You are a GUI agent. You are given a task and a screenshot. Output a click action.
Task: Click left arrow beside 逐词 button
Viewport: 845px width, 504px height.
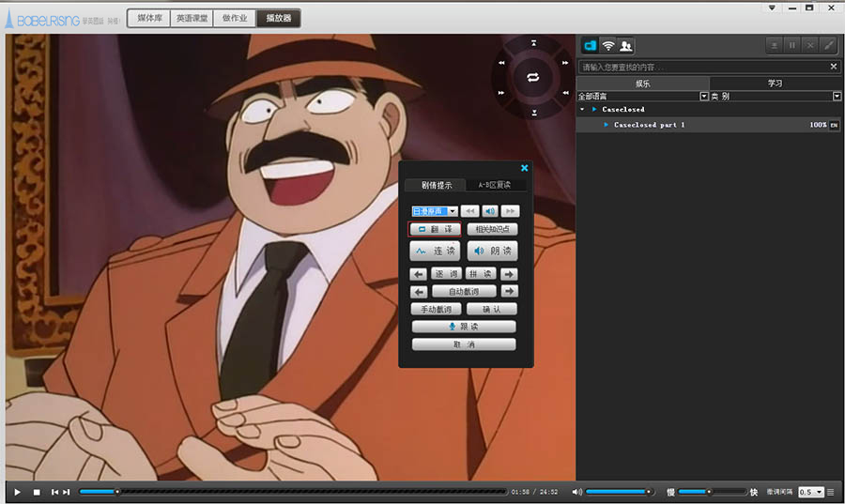click(418, 274)
